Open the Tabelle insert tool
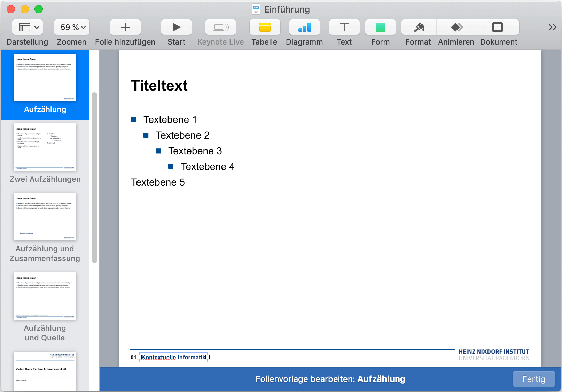The height and width of the screenshot is (392, 562). pyautogui.click(x=265, y=27)
